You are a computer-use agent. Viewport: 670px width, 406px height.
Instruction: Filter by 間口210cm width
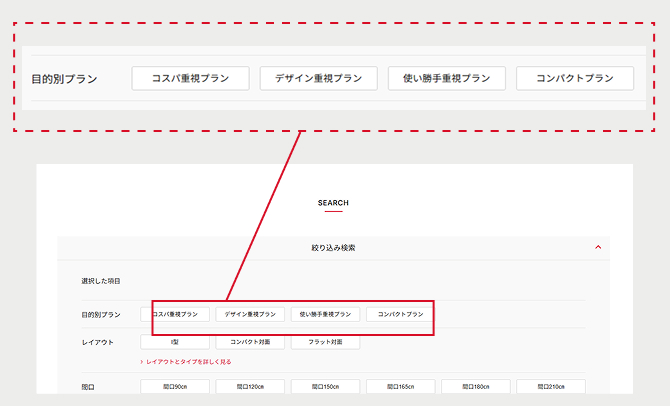(x=551, y=386)
